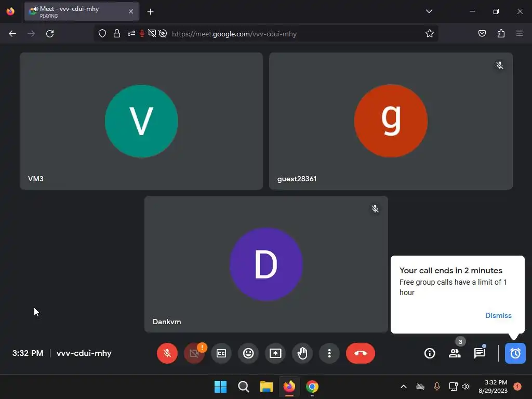
Task: Open the taskbar clock and calendar
Action: tap(493, 387)
